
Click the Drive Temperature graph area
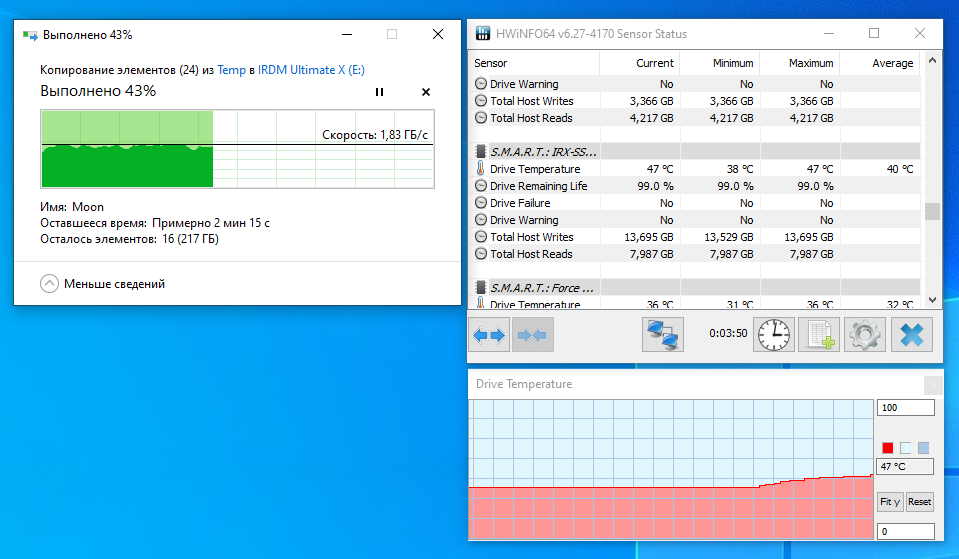tap(671, 470)
